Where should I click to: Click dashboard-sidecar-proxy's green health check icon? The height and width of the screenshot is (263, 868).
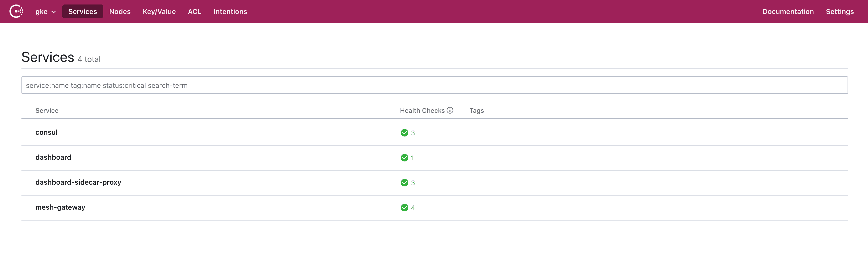point(404,183)
